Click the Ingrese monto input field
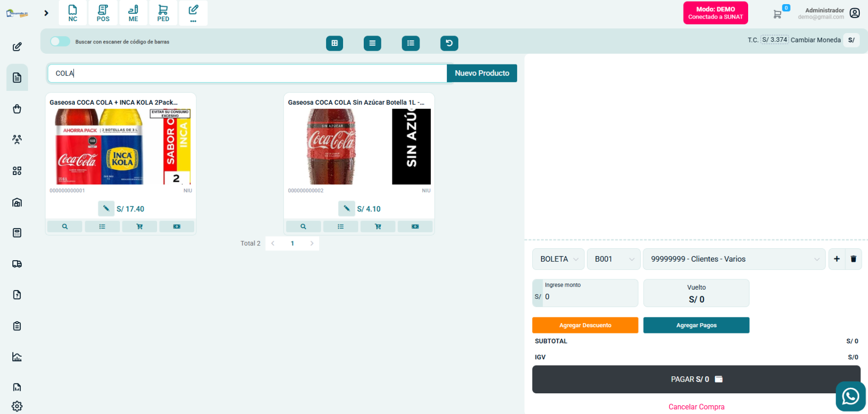Viewport: 868px width, 414px height. click(589, 297)
